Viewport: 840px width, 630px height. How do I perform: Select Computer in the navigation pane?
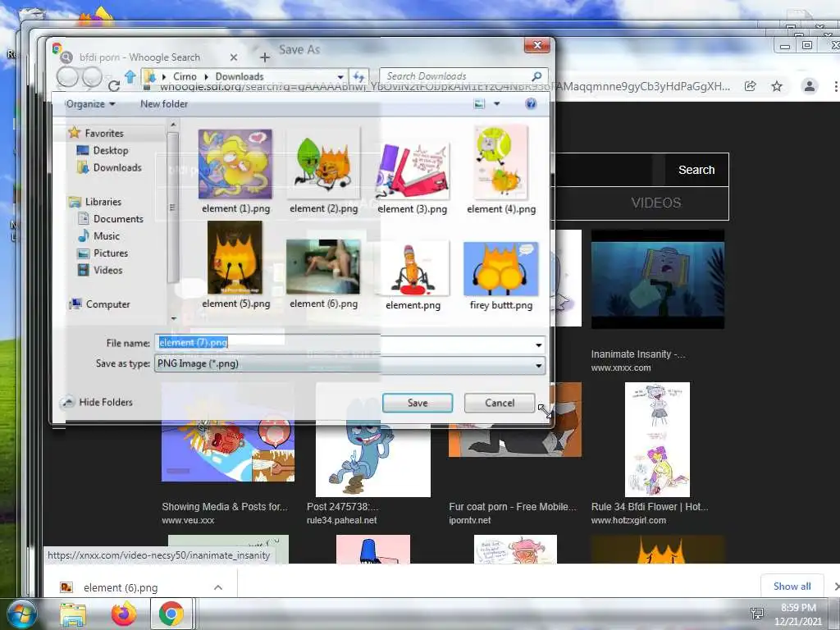click(x=99, y=304)
